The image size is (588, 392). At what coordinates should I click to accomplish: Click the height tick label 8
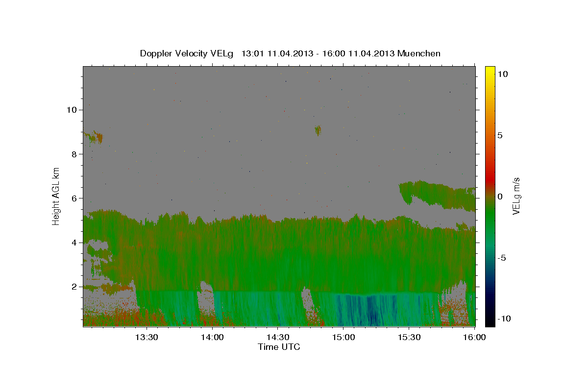(74, 154)
